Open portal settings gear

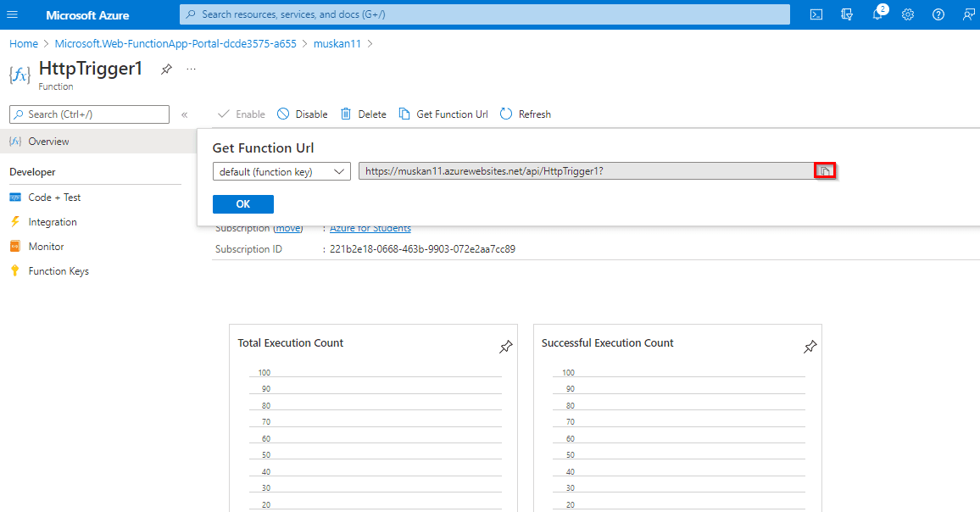pyautogui.click(x=908, y=14)
